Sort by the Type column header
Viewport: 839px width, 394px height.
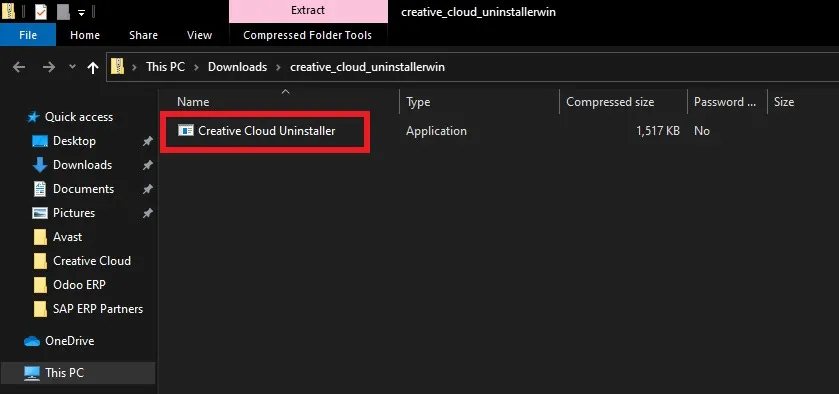418,102
